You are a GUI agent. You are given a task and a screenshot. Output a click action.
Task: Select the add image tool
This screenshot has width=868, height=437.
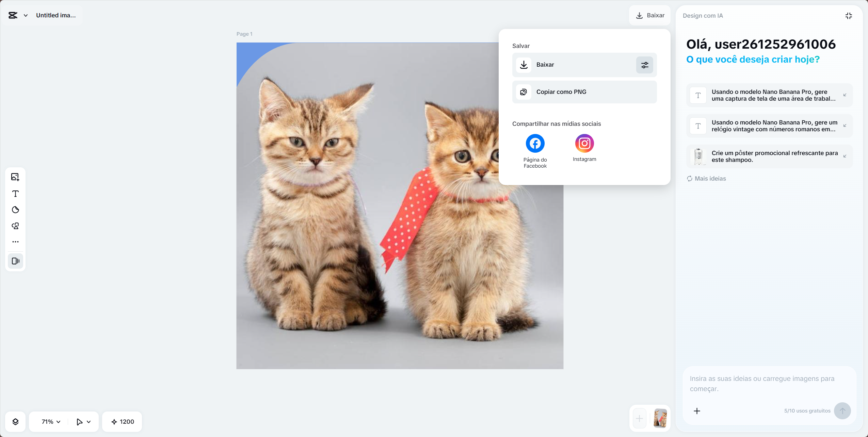pos(15,177)
